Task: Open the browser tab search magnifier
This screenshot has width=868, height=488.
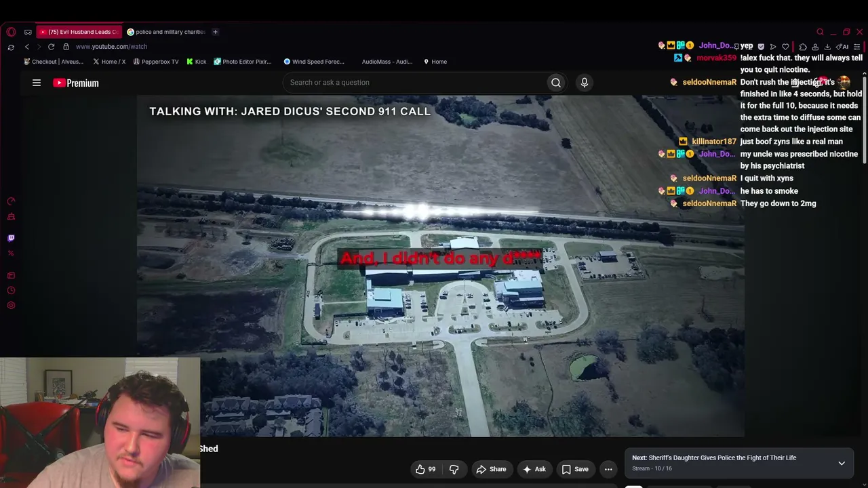Action: point(820,32)
